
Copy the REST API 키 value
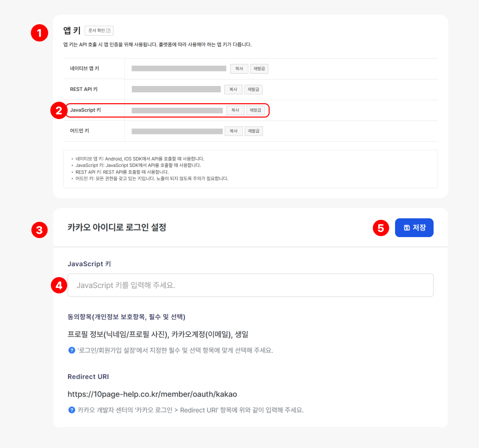233,89
